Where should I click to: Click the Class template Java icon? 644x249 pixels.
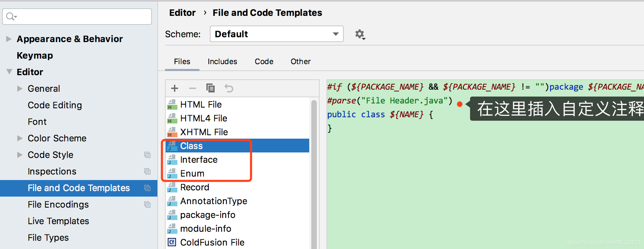pyautogui.click(x=172, y=146)
